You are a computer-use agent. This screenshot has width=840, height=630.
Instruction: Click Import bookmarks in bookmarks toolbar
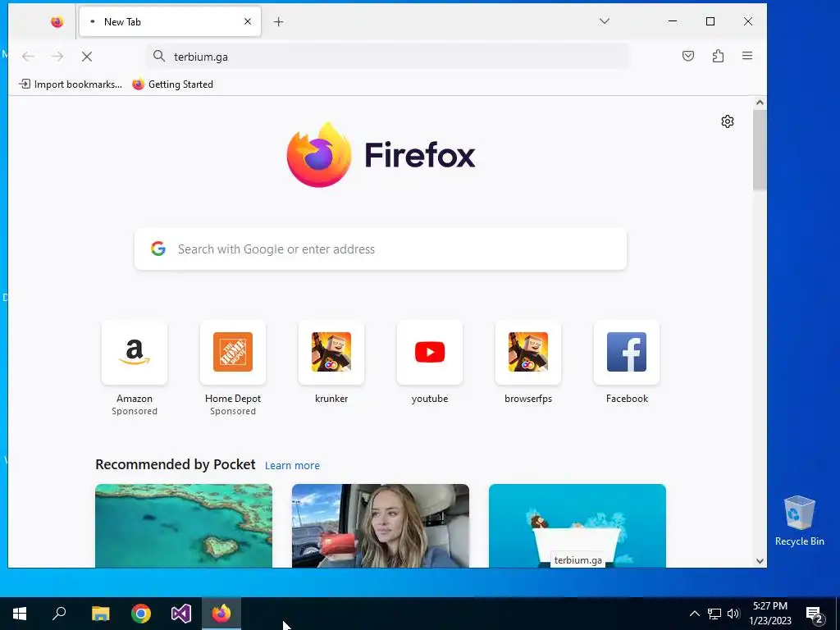(x=71, y=84)
